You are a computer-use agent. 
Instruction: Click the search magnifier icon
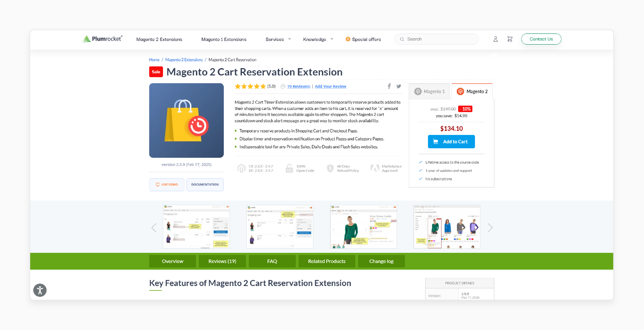click(x=402, y=39)
